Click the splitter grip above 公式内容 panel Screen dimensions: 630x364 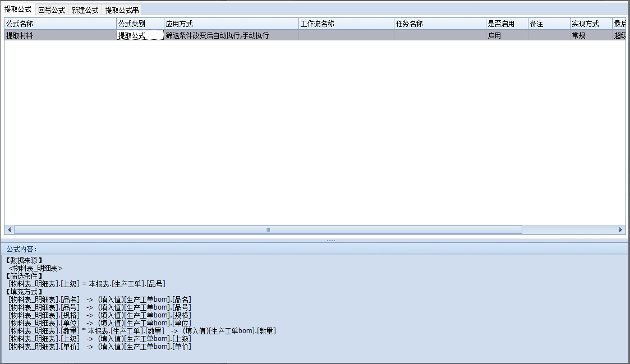pyautogui.click(x=331, y=240)
